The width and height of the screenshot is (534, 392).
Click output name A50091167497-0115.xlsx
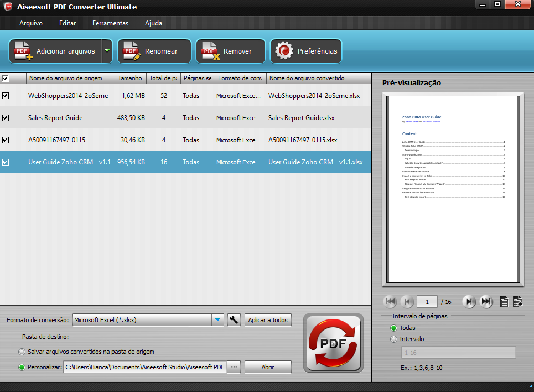point(303,140)
